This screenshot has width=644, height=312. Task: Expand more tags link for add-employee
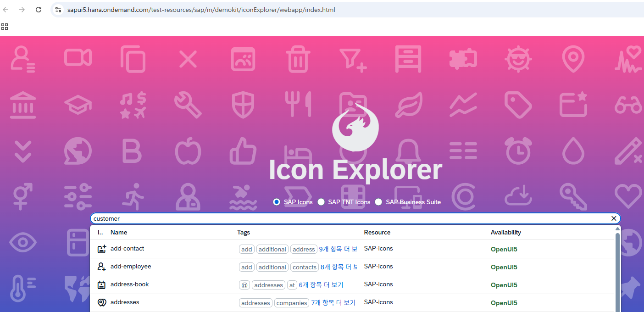point(339,267)
